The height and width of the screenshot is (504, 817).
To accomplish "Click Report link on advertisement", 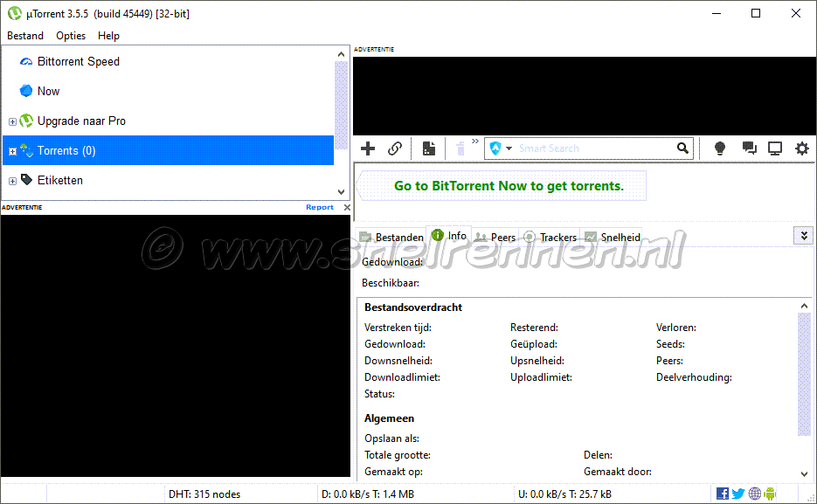I will coord(320,207).
